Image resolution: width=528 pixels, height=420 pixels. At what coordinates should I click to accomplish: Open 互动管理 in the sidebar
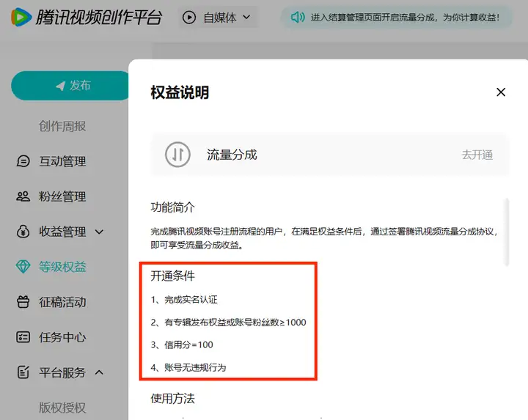point(62,161)
